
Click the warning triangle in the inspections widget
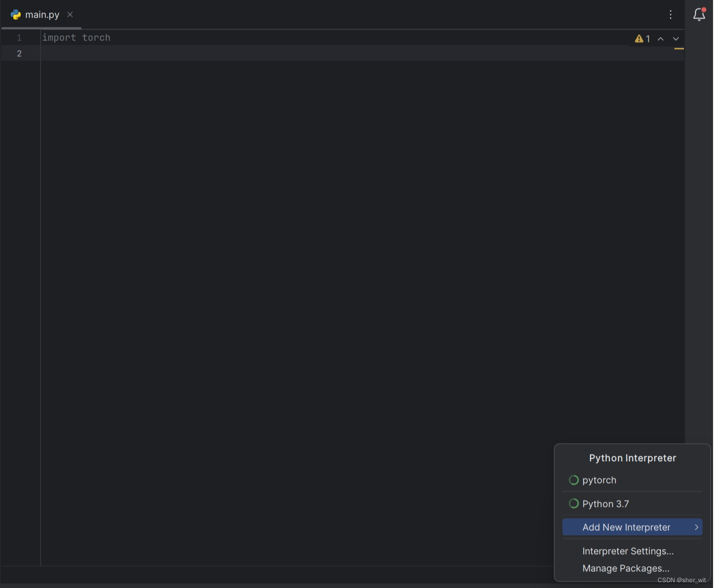click(639, 39)
